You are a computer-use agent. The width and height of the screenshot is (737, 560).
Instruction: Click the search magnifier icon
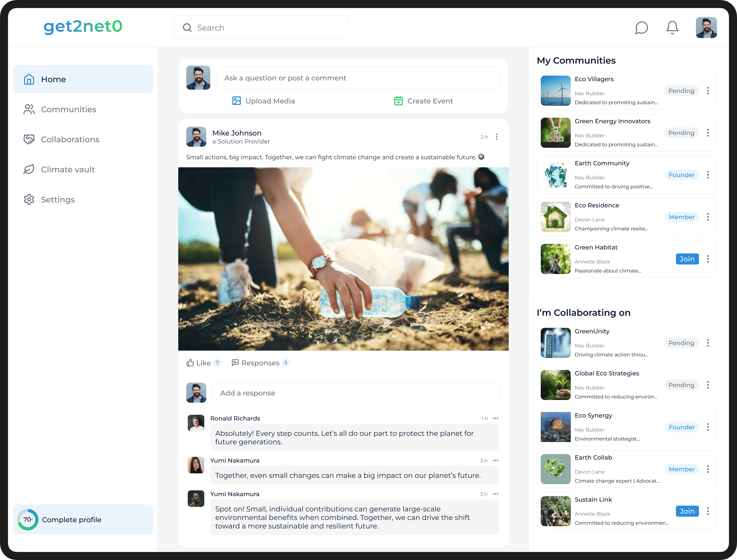point(187,28)
